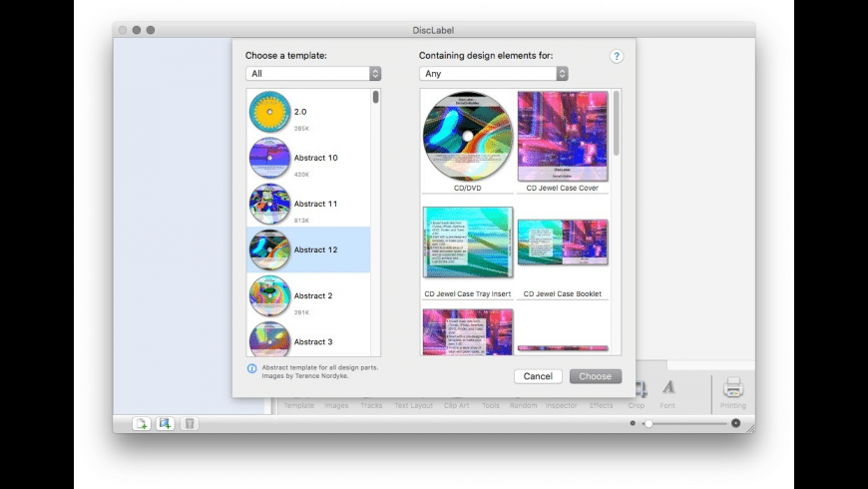Viewport: 868px width, 489px height.
Task: Click the '420K' size label
Action: pyautogui.click(x=301, y=175)
